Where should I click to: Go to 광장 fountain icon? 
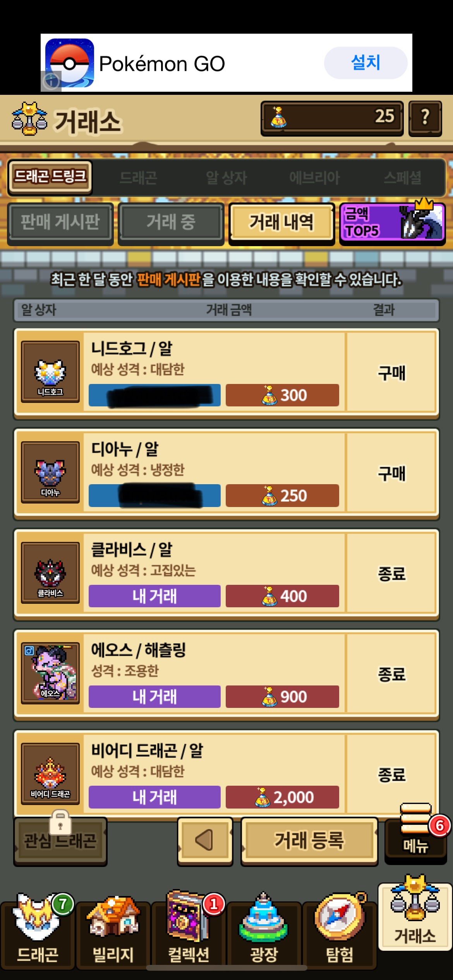click(264, 931)
